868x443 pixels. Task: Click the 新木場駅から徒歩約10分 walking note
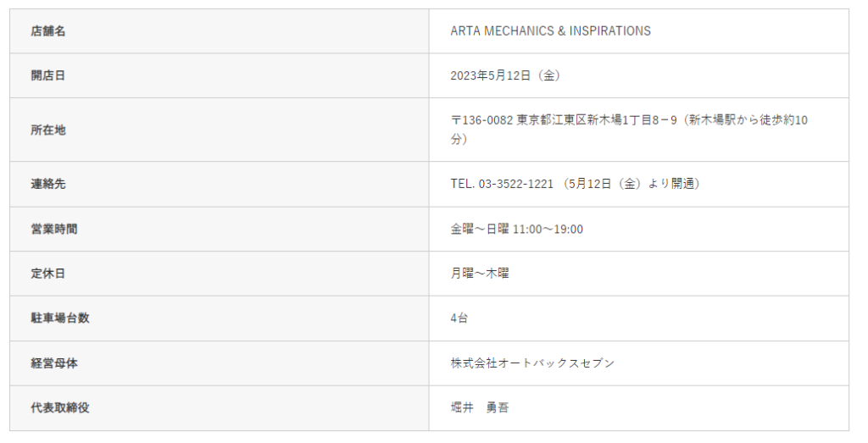pos(746,120)
